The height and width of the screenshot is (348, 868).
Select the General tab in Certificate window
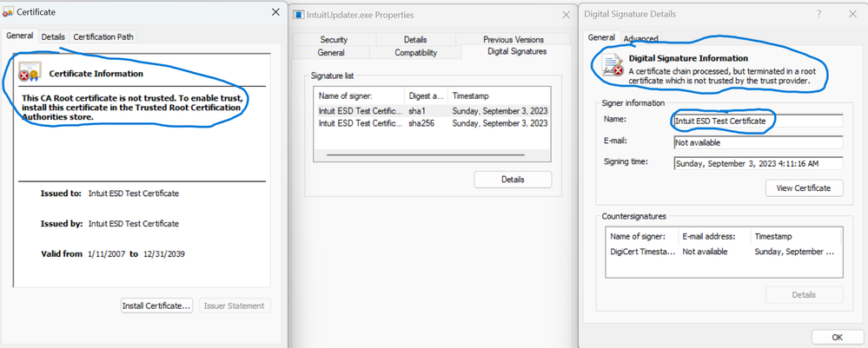point(20,36)
